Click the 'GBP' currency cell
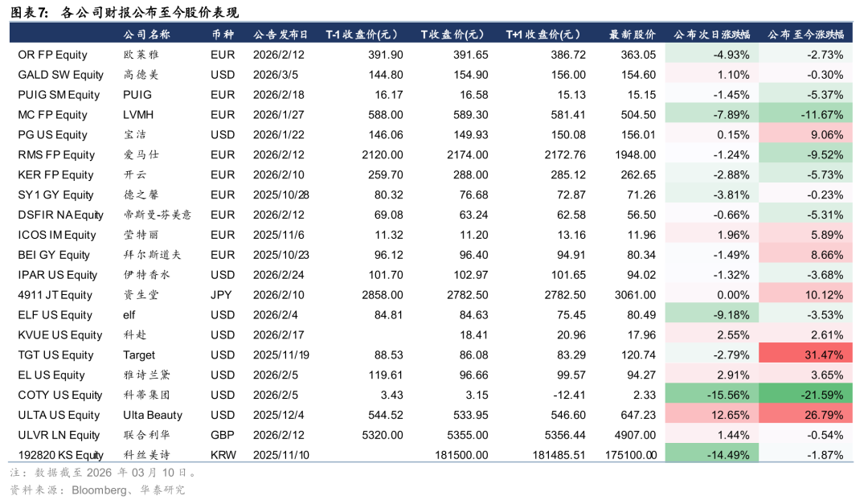Image resolution: width=868 pixels, height=500 pixels. click(x=223, y=435)
